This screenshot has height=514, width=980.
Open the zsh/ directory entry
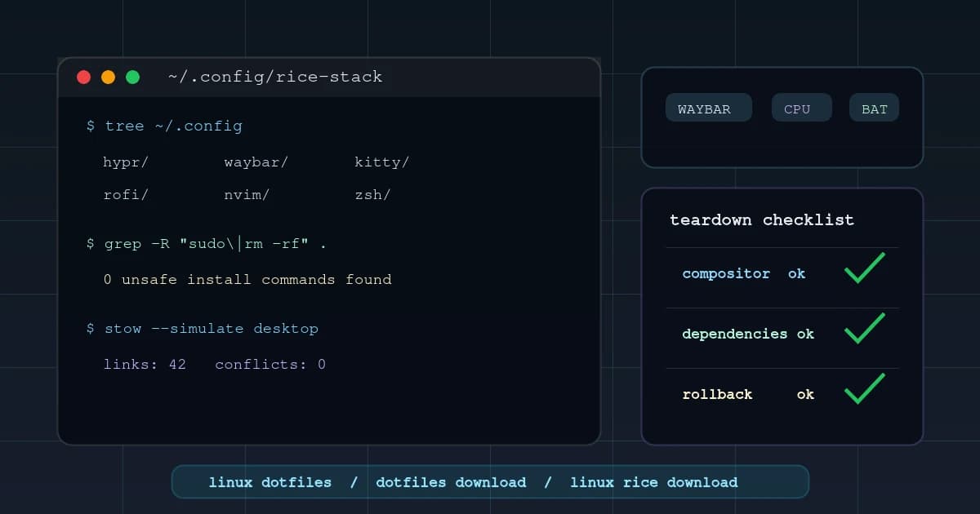(x=372, y=195)
